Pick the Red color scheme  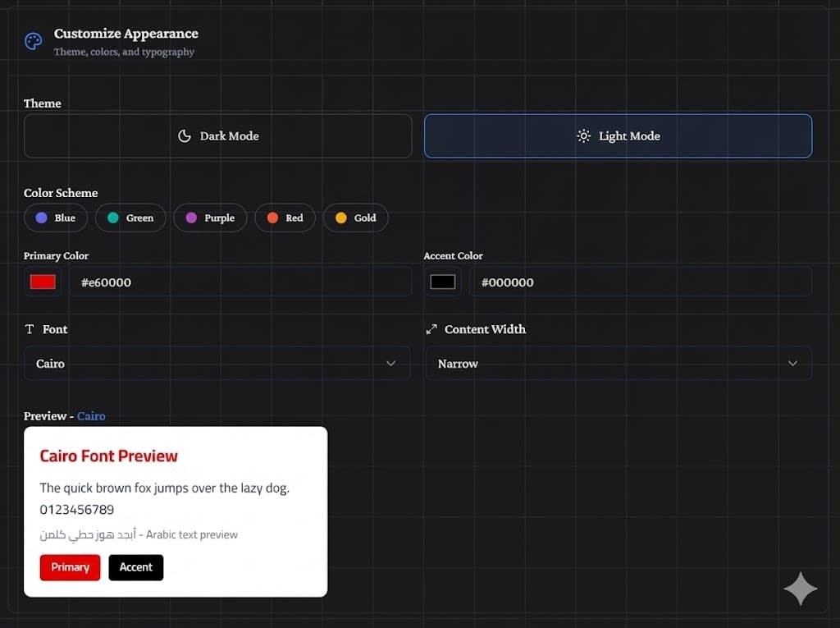click(x=285, y=218)
